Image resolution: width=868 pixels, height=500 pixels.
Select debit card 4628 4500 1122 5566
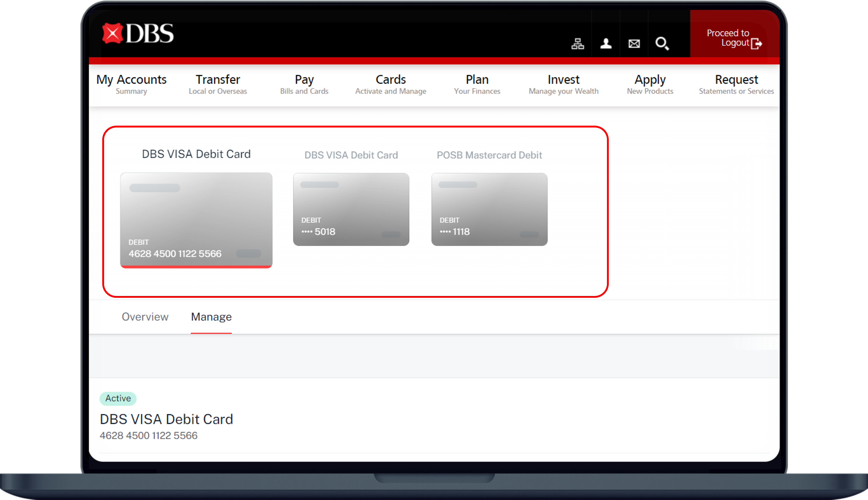click(x=196, y=220)
